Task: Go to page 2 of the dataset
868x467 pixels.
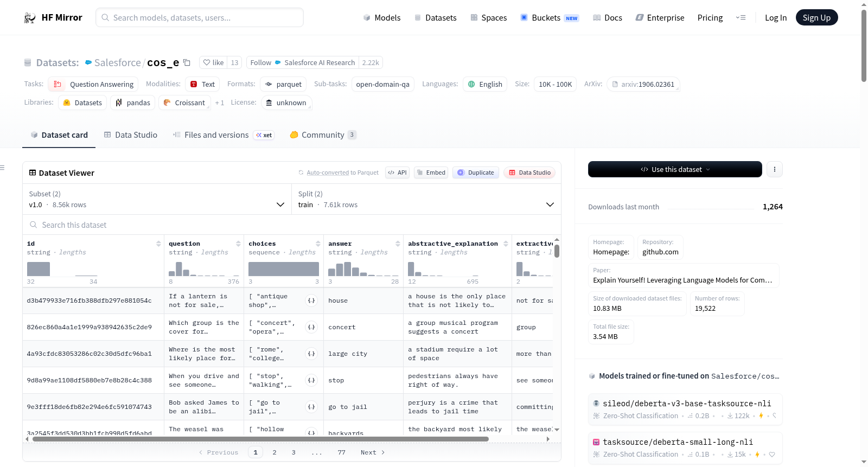Action: click(275, 452)
